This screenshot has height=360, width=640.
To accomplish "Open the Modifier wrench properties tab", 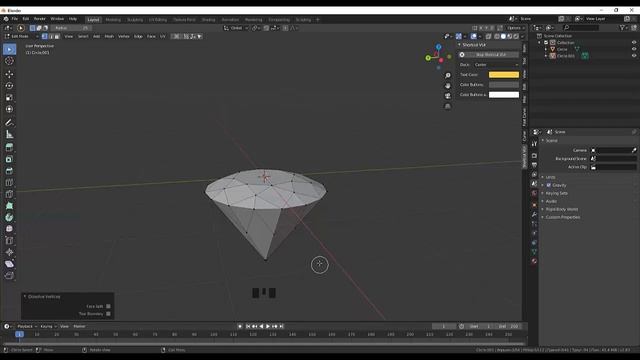I will point(534,214).
